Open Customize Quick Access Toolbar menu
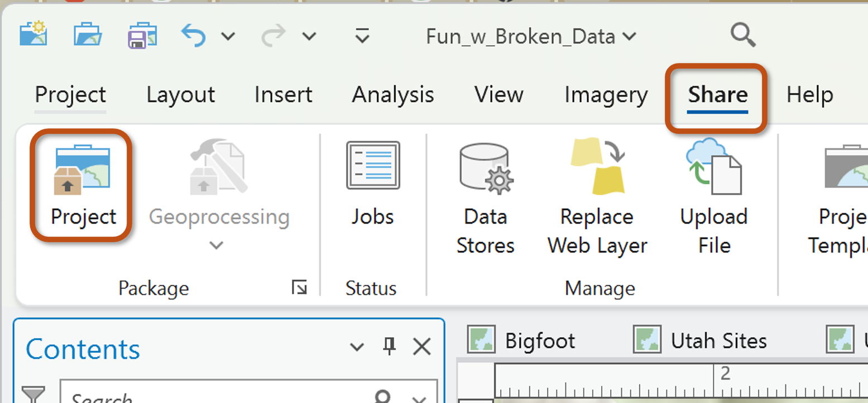This screenshot has height=403, width=868. [362, 37]
